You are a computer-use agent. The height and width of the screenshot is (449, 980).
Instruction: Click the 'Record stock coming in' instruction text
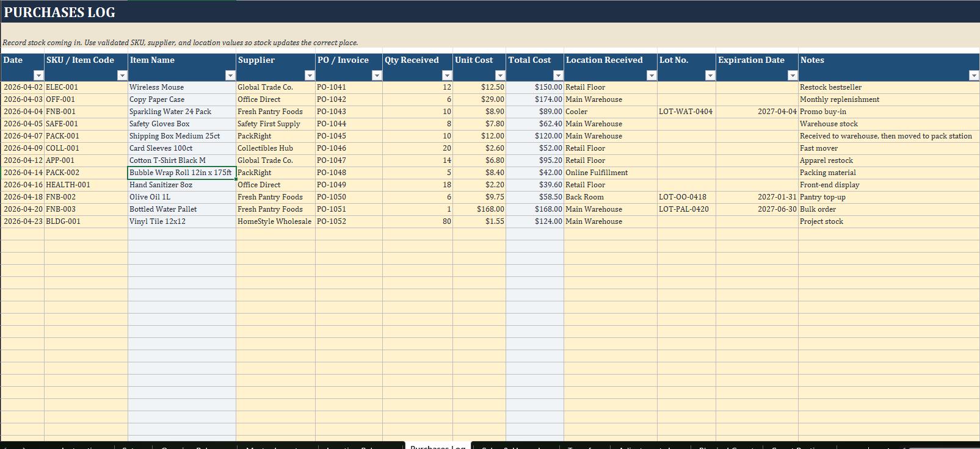click(x=181, y=43)
